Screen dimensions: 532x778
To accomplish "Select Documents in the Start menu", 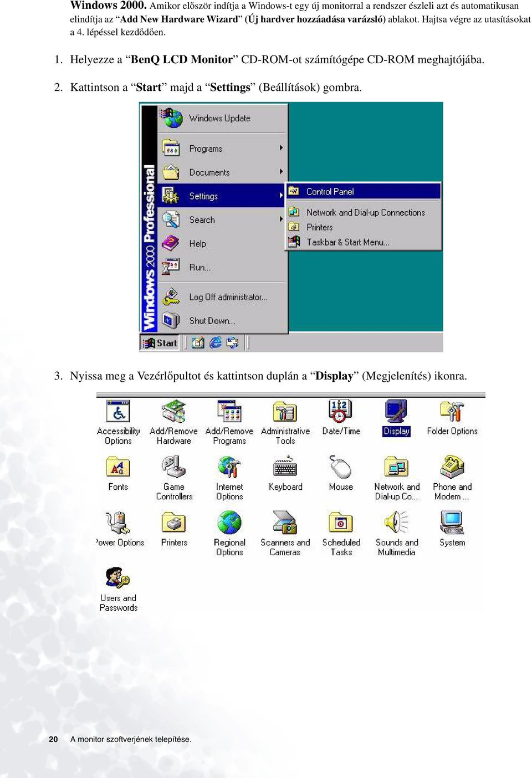I will pyautogui.click(x=223, y=172).
